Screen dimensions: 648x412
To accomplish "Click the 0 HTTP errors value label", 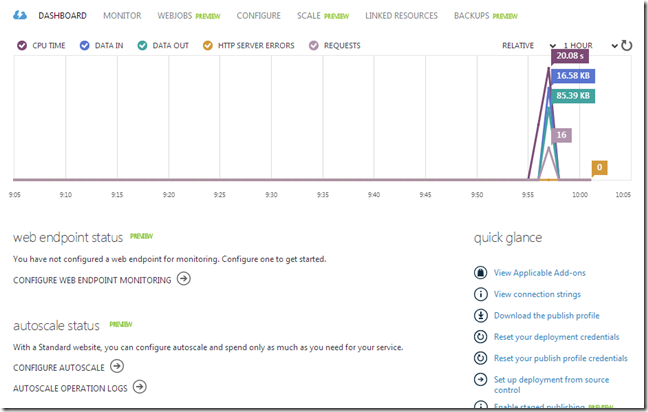I will click(599, 167).
